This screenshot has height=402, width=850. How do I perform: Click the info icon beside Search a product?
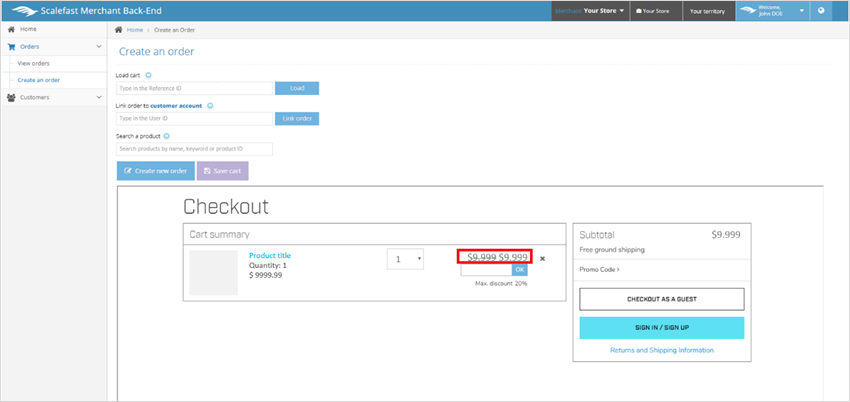point(166,136)
